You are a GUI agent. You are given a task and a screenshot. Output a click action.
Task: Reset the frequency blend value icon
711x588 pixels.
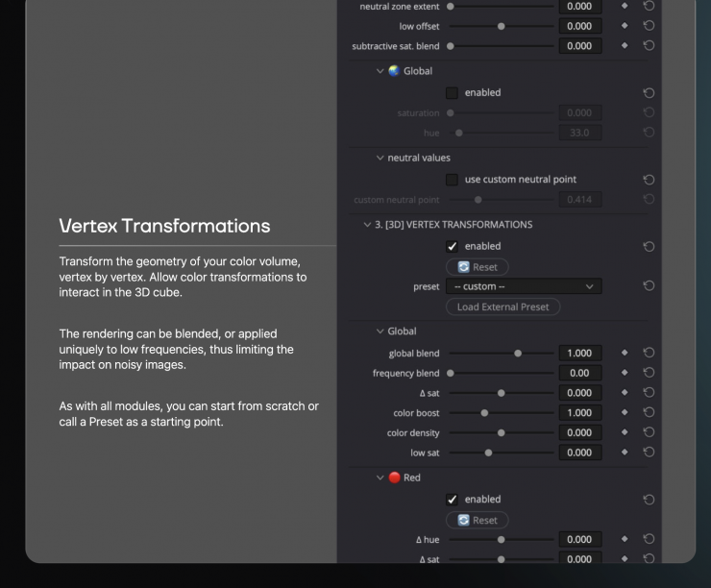pos(649,374)
